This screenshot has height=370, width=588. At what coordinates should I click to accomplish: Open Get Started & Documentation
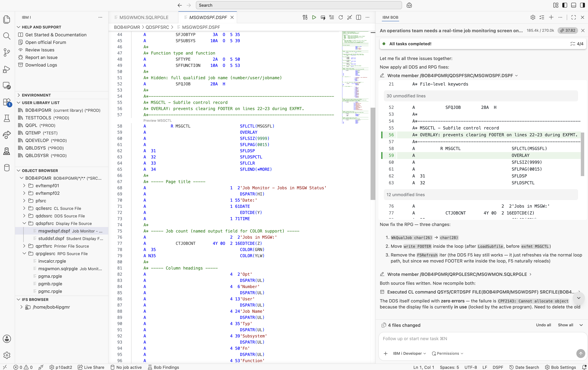[x=56, y=35]
